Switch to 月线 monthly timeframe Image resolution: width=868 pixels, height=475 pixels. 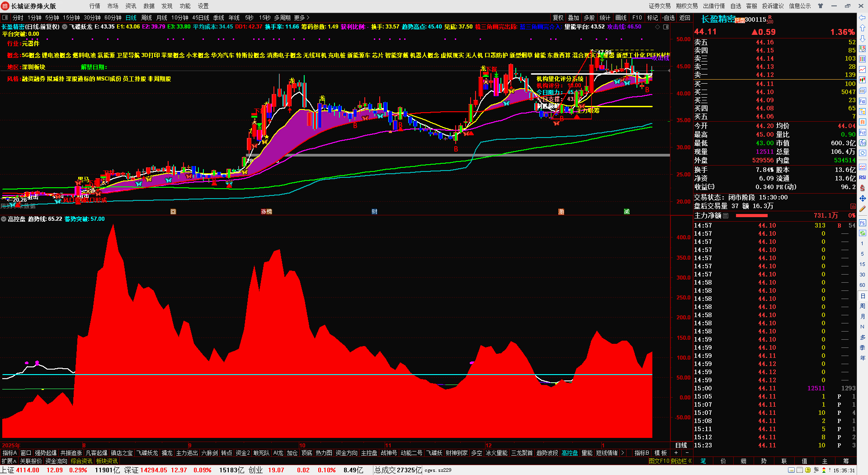click(x=162, y=18)
